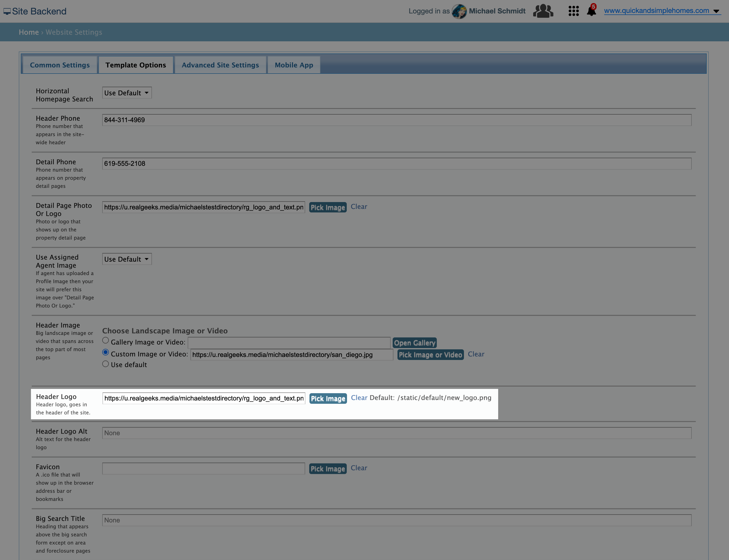Click the Open Gallery button
The width and height of the screenshot is (729, 560).
click(x=414, y=343)
